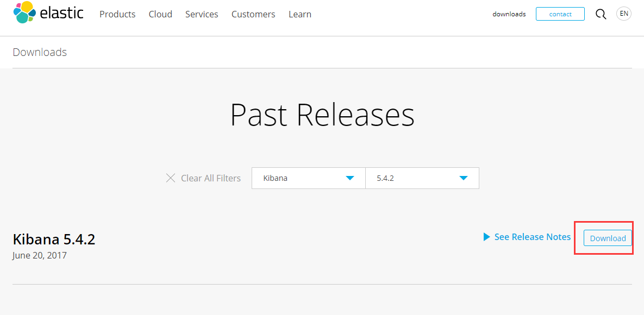The height and width of the screenshot is (315, 644).
Task: Select the June 20, 2017 date text
Action: (40, 255)
